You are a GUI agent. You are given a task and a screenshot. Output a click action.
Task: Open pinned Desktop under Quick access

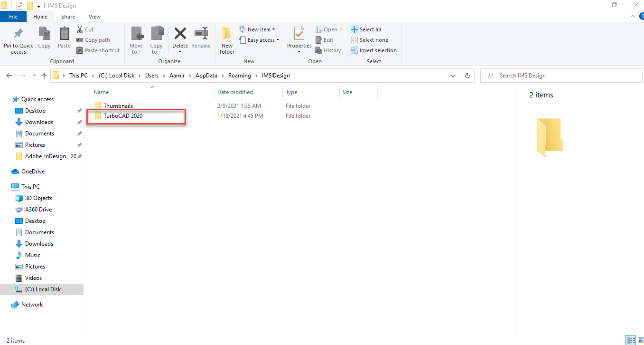click(x=35, y=111)
